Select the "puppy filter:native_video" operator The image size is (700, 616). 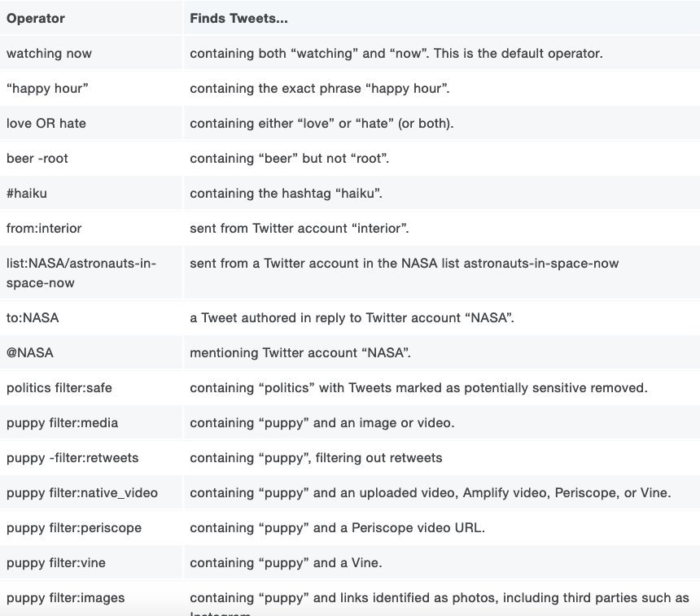[x=82, y=493]
